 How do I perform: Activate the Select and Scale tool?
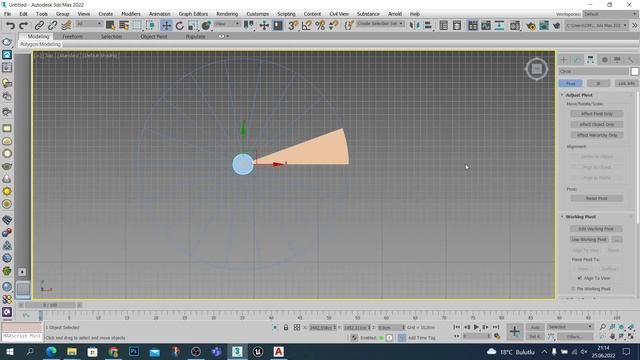[x=193, y=26]
